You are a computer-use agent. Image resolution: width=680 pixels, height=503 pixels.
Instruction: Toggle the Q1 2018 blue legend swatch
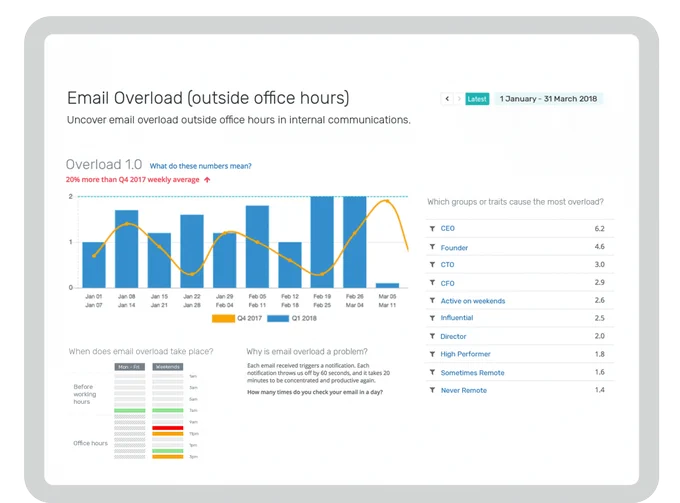278,318
